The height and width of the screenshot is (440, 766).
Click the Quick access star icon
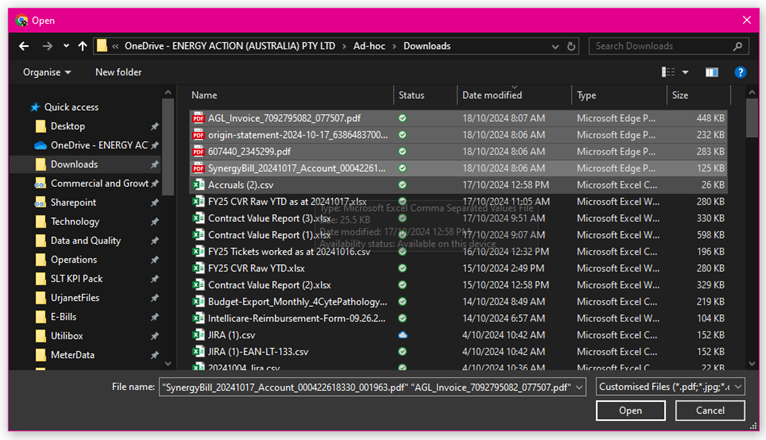(36, 107)
